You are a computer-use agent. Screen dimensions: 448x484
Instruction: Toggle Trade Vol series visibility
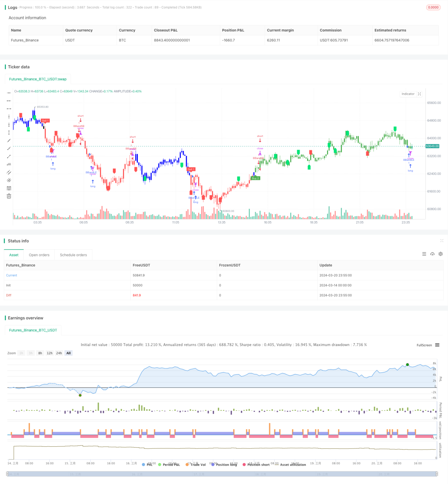coord(196,465)
